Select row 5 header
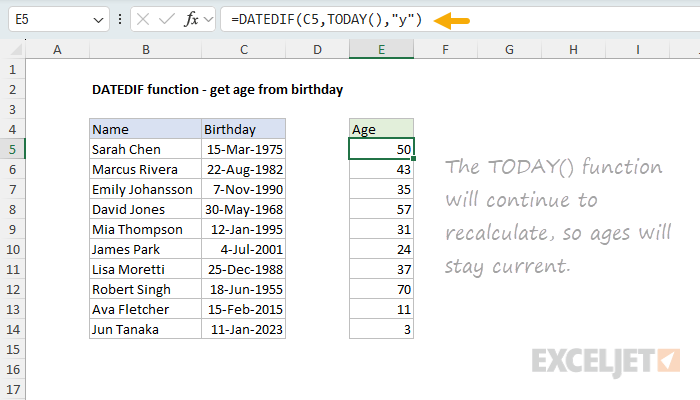The height and width of the screenshot is (400, 700). [x=12, y=150]
